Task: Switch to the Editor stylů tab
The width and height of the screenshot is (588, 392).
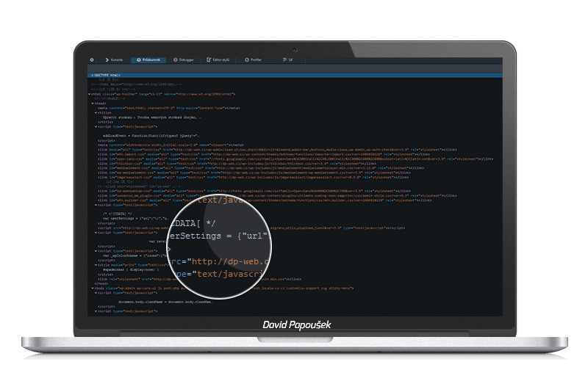Action: (218, 60)
